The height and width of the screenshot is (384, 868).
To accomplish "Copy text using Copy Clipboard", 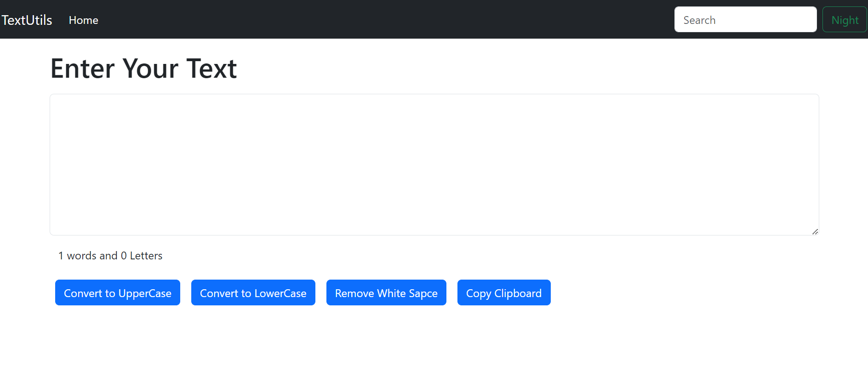I will coord(503,293).
